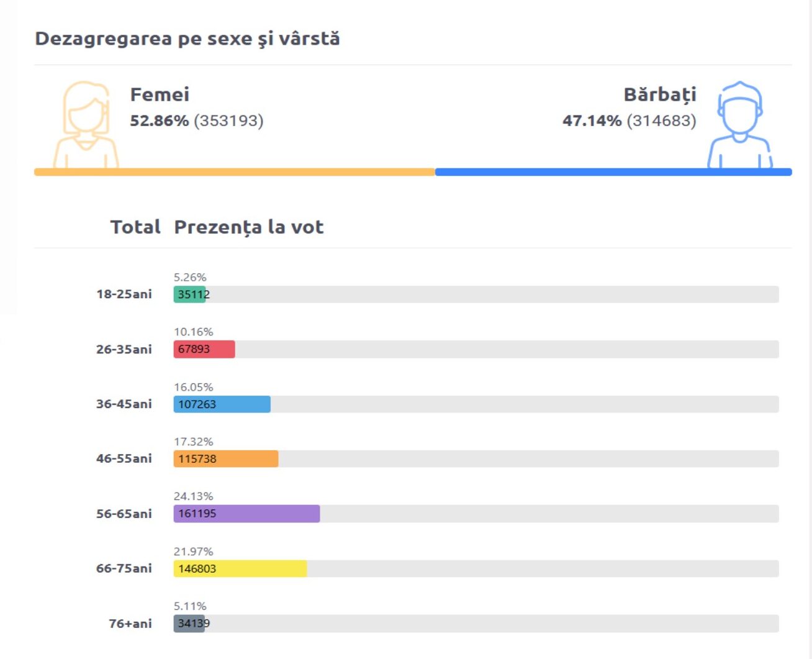812x659 pixels.
Task: Click the purple 56-65ani bar showing 161195
Action: (246, 514)
